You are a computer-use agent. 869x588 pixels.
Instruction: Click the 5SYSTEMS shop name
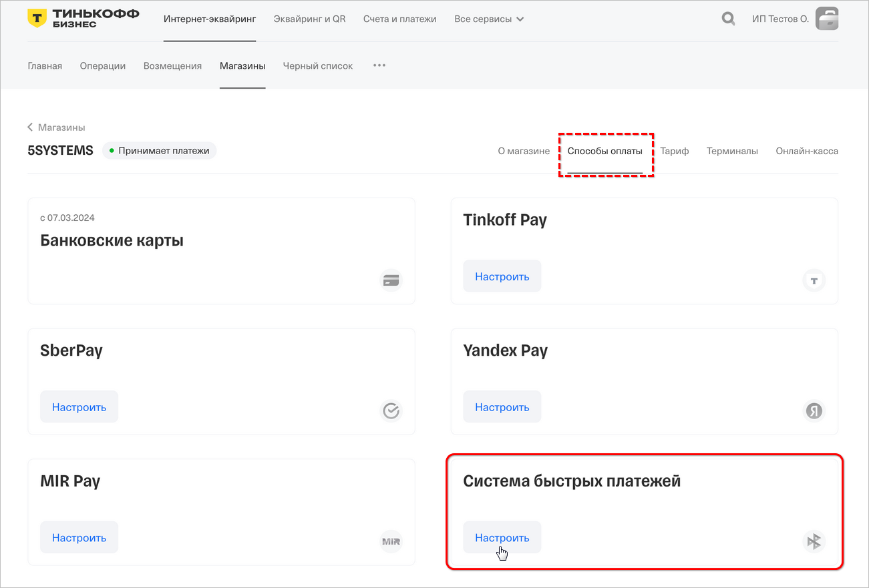(60, 150)
